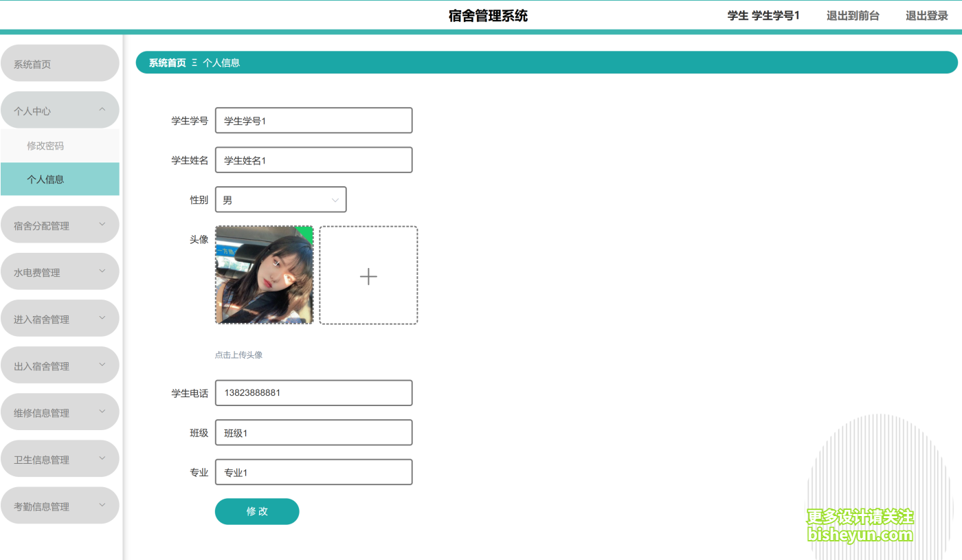Viewport: 962px width, 560px height.
Task: Click 退出登录 to log out
Action: [x=926, y=14]
